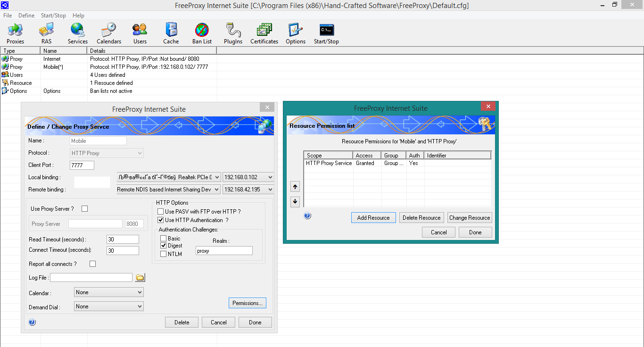Viewport: 644px width, 347px height.
Task: Open the Protocol HTTP Proxy dropdown
Action: 107,153
